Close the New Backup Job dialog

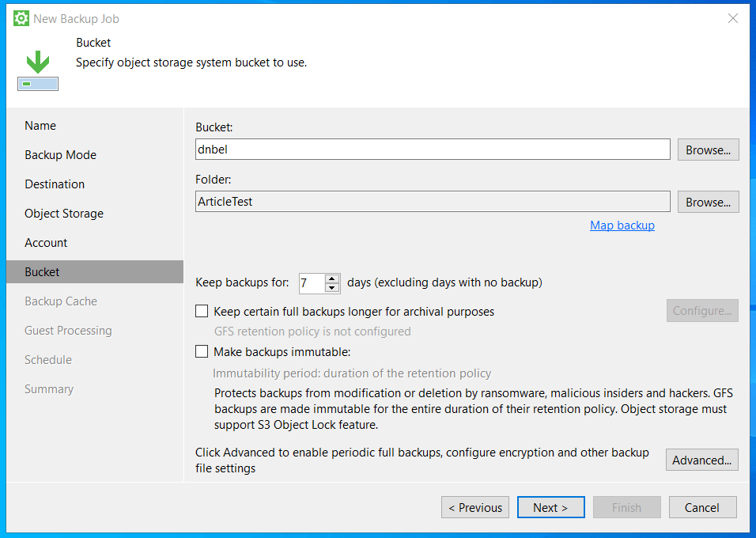coord(733,18)
